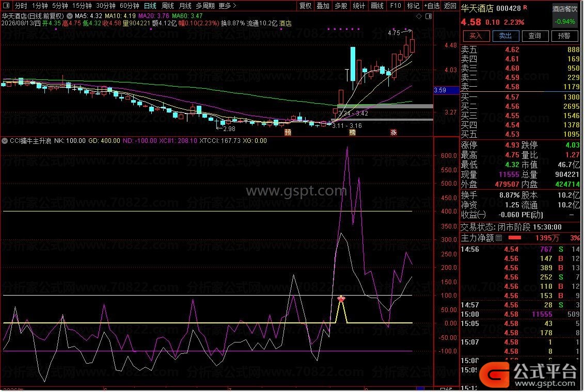Click the 涨停 4.93 value
Viewport: 585px width, 392px height.
click(512, 145)
